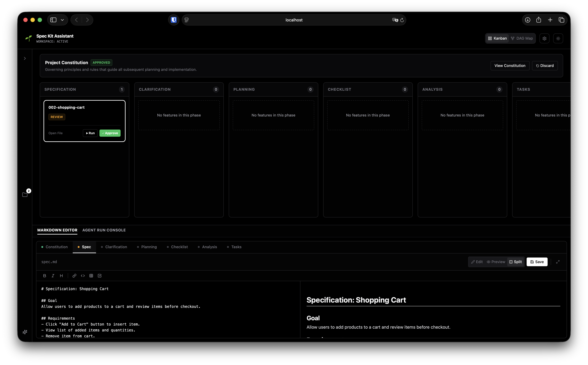Select the 002-shopping-cart card title

(66, 107)
